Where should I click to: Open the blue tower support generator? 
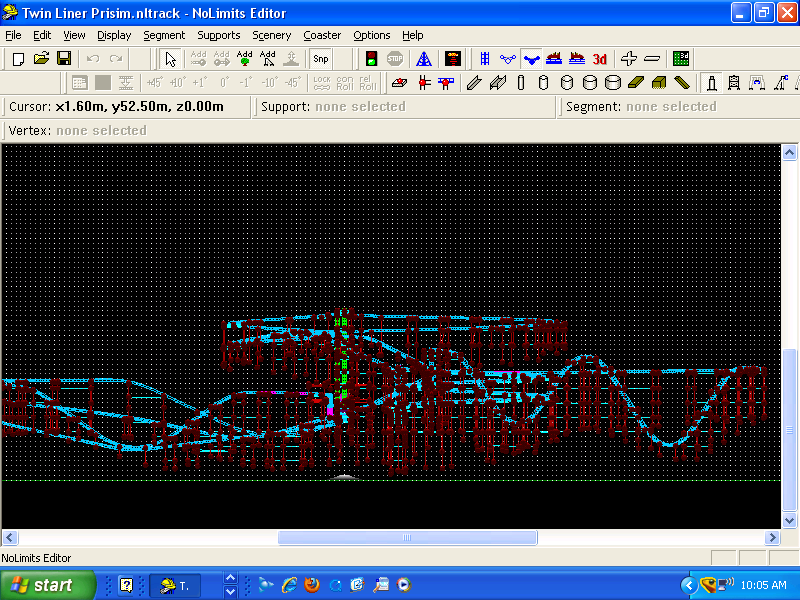pyautogui.click(x=423, y=59)
